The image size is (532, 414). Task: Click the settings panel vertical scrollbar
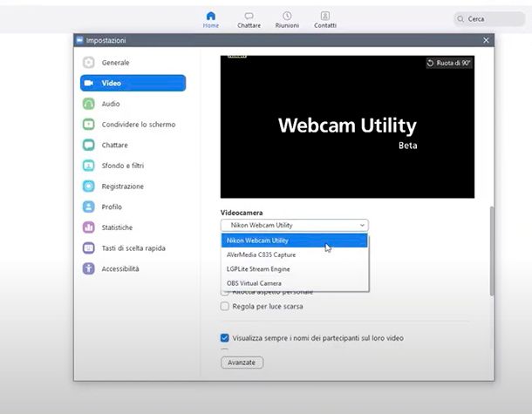coord(492,251)
